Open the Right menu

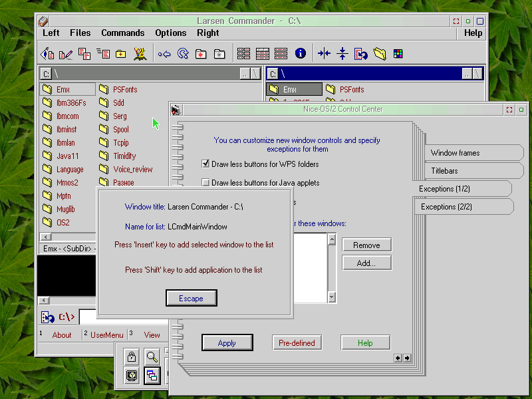(x=207, y=33)
